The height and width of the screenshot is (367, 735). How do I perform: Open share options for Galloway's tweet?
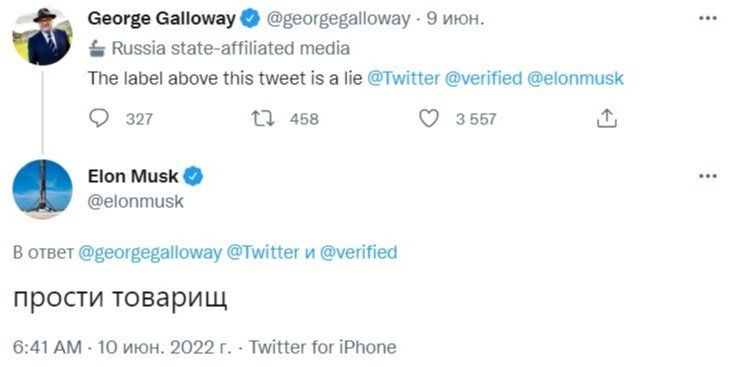pyautogui.click(x=606, y=119)
